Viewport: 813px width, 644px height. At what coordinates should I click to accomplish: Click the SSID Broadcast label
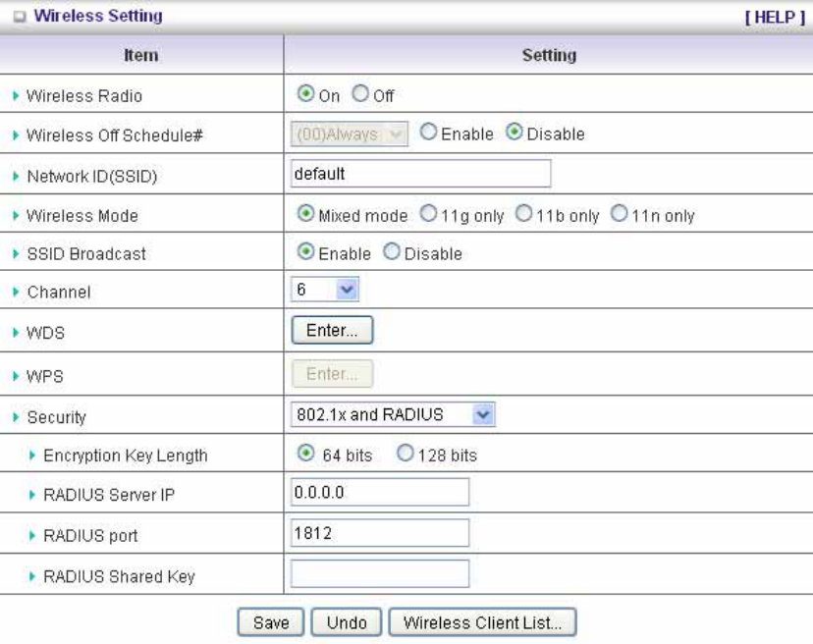(x=86, y=254)
